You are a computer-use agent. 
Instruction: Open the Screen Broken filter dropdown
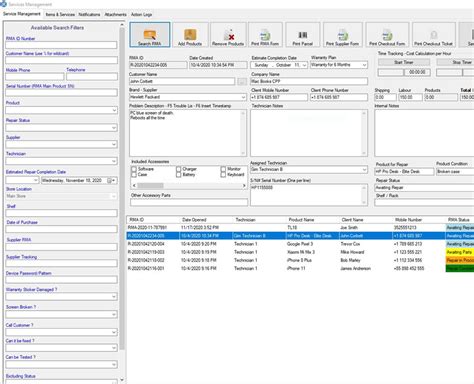tap(114, 314)
